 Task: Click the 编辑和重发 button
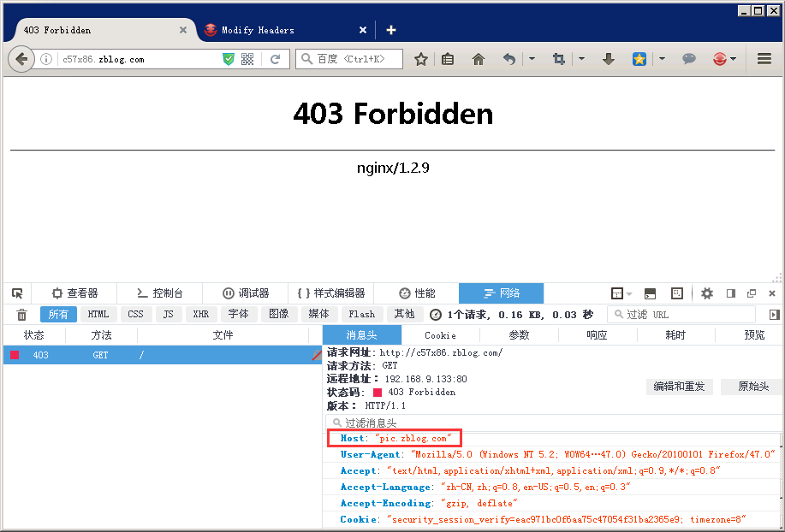pyautogui.click(x=680, y=387)
